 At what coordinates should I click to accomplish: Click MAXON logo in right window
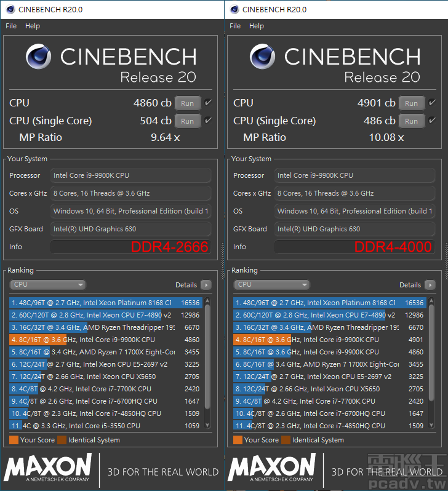(271, 467)
